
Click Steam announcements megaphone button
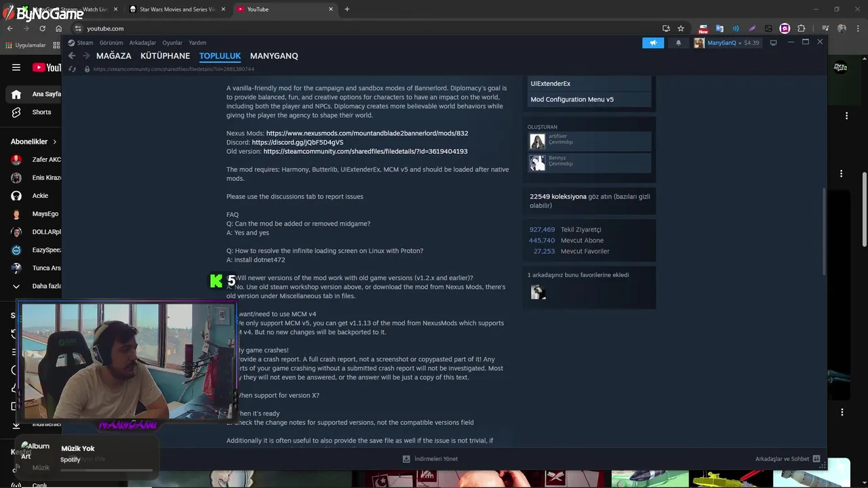(653, 43)
